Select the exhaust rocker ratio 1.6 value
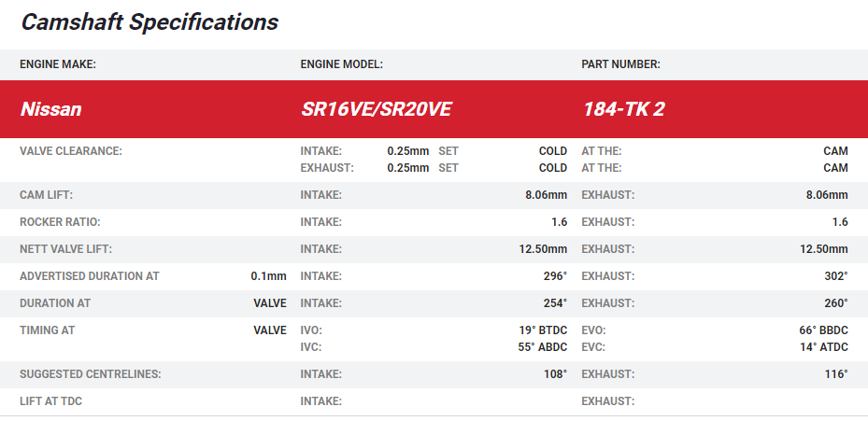Screen dimensions: 868x421 839,222
